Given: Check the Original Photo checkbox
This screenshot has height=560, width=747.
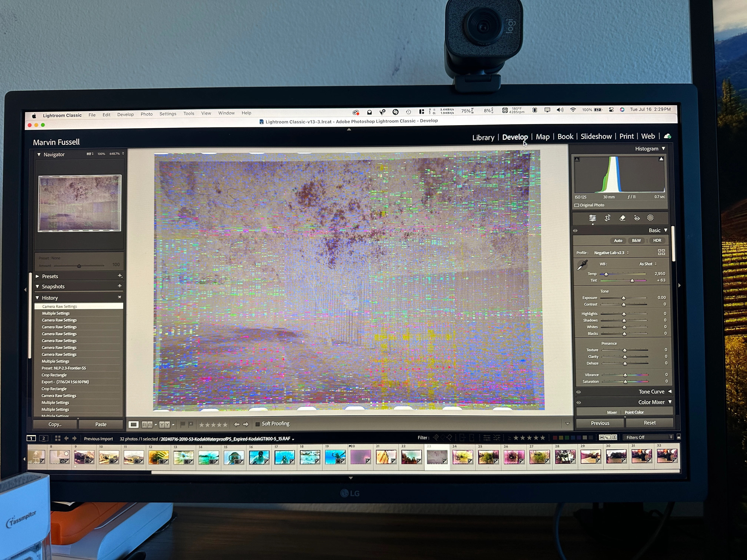Looking at the screenshot, I should pyautogui.click(x=577, y=205).
